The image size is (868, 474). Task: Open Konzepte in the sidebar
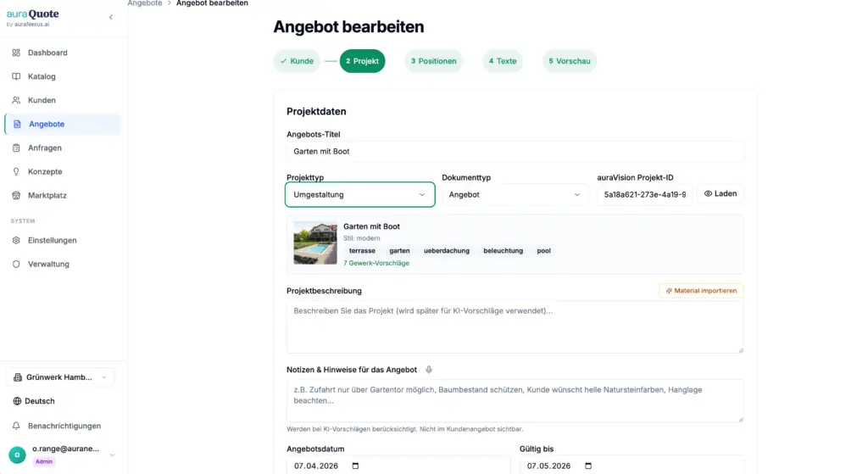[x=62, y=171]
